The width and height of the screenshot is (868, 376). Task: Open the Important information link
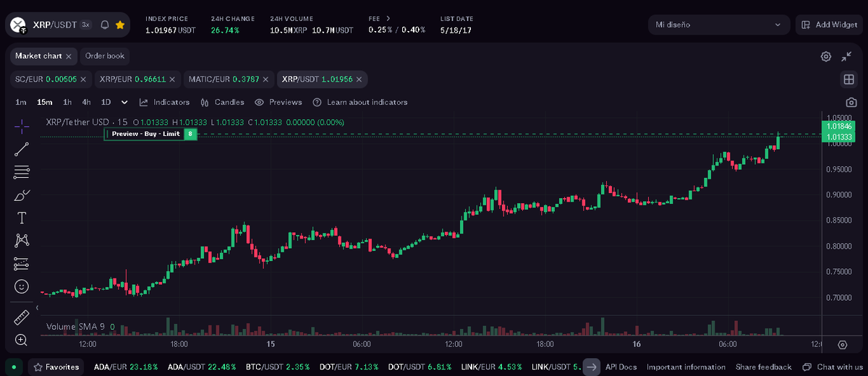pos(686,367)
